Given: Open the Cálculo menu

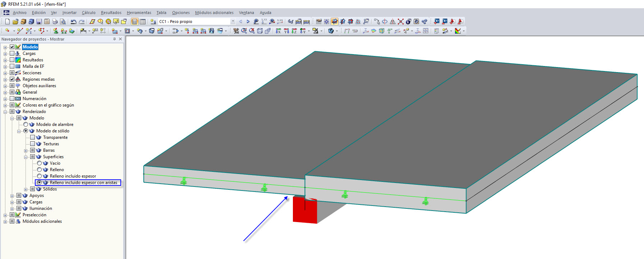Looking at the screenshot, I should (x=89, y=13).
